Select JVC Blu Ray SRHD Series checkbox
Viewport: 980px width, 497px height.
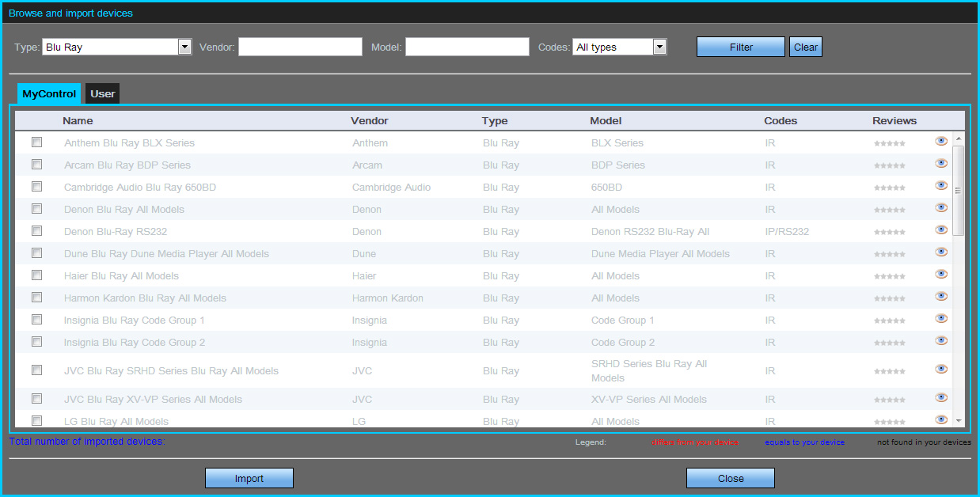pyautogui.click(x=36, y=370)
